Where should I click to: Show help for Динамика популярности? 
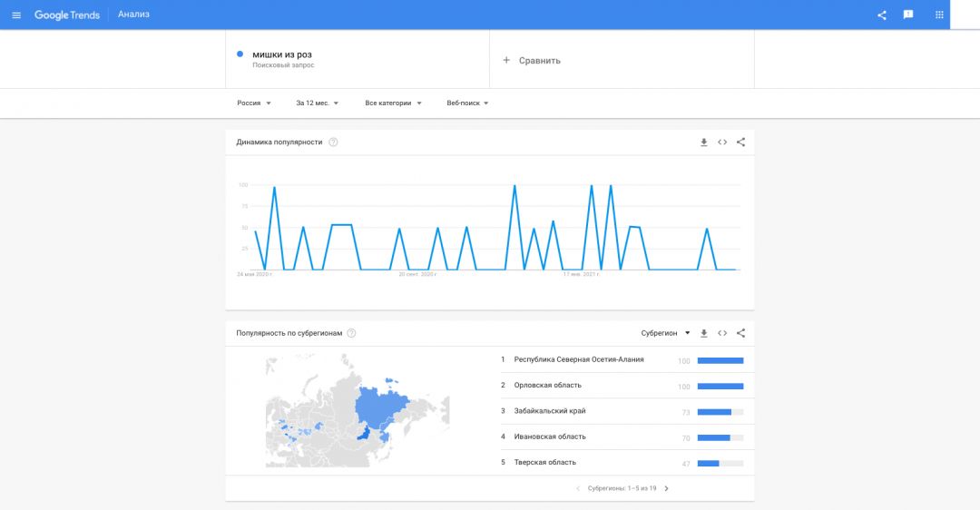point(333,142)
